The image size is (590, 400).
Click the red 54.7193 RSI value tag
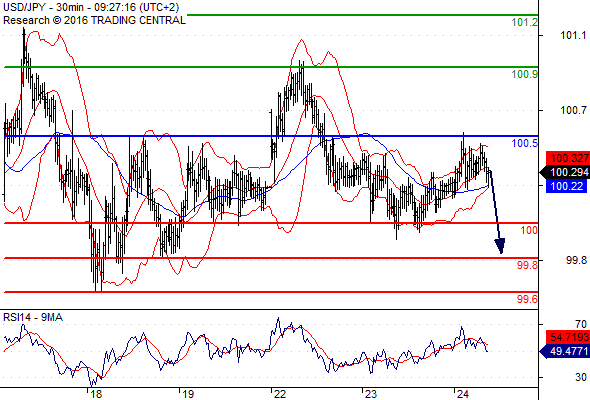pyautogui.click(x=568, y=337)
